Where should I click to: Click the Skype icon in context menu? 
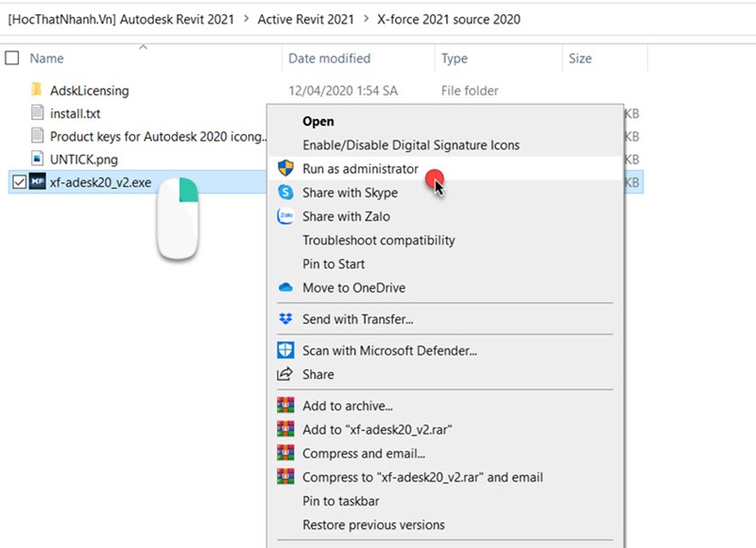[285, 193]
